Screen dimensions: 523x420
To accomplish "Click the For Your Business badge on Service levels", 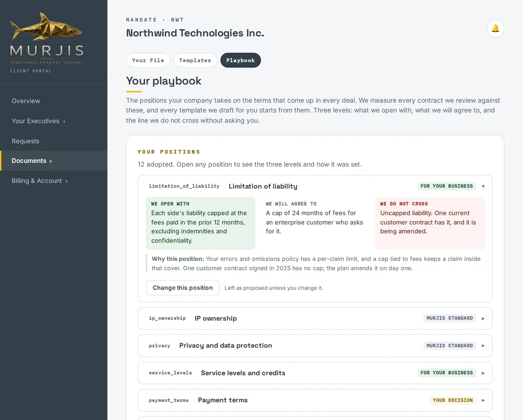I will pyautogui.click(x=446, y=373).
